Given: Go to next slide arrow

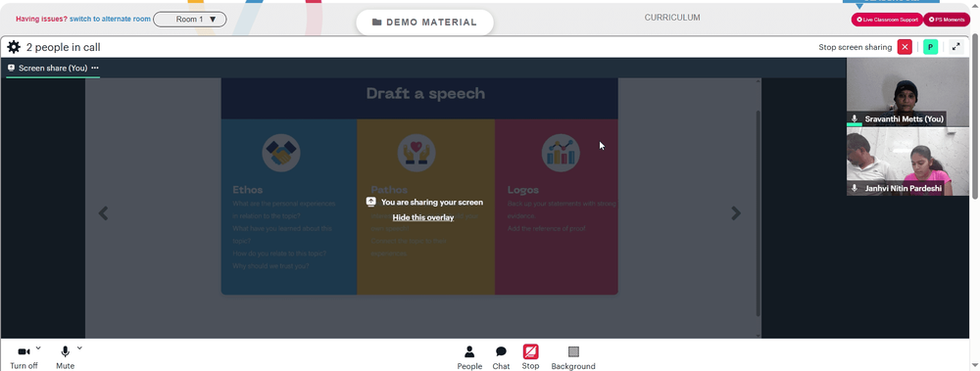Looking at the screenshot, I should click(x=736, y=213).
